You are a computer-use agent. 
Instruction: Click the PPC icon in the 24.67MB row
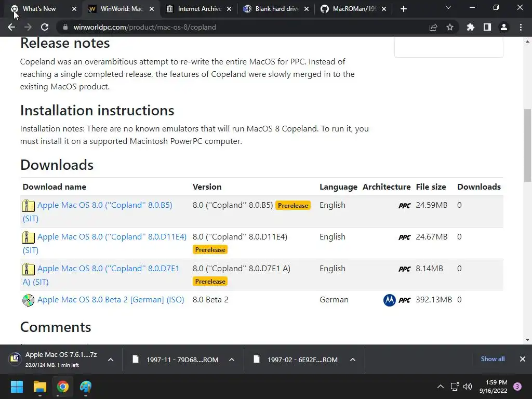coord(404,237)
